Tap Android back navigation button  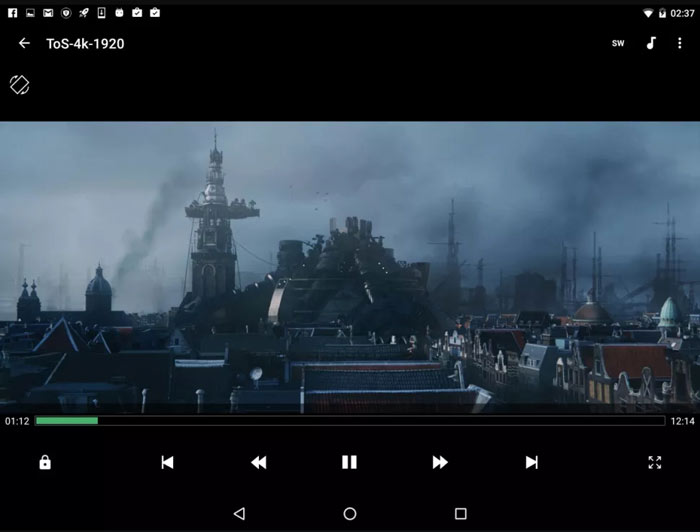tap(239, 513)
